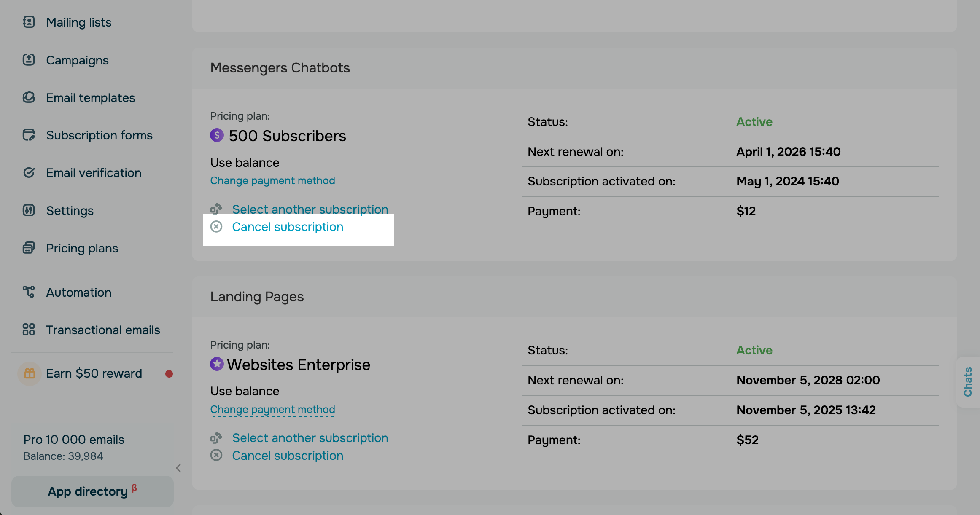Select another subscription for Messengers Chatbots
The image size is (980, 515).
click(310, 209)
